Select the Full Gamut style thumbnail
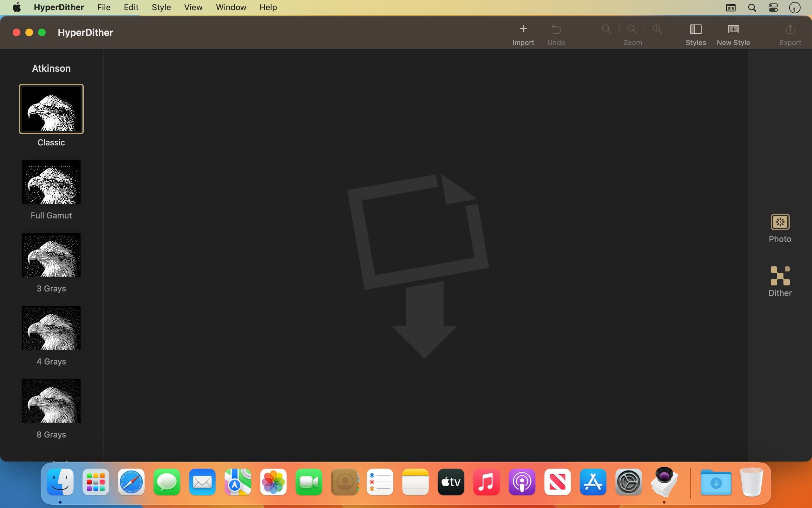The image size is (812, 508). point(51,182)
